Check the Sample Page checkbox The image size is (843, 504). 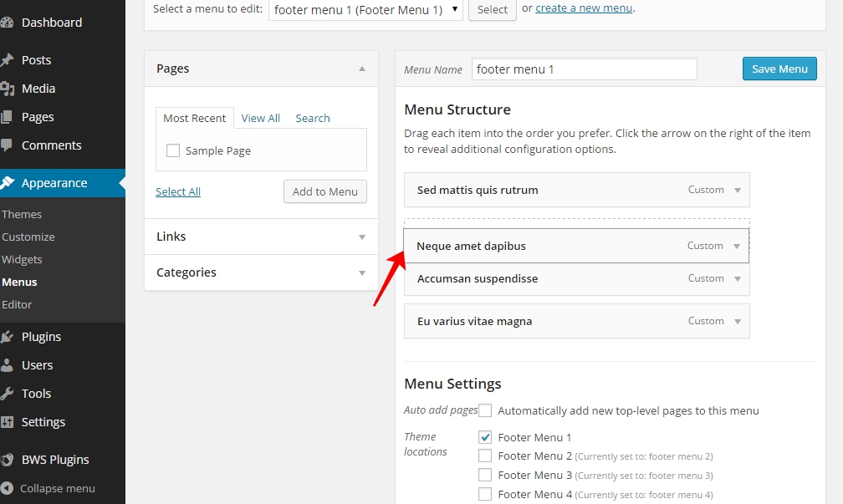pyautogui.click(x=173, y=150)
